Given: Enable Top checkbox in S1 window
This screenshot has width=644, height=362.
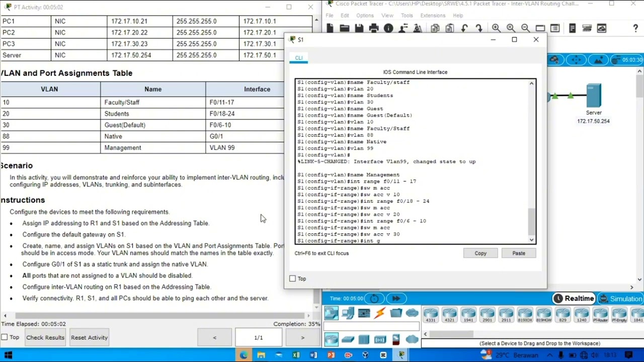Looking at the screenshot, I should pos(293,279).
